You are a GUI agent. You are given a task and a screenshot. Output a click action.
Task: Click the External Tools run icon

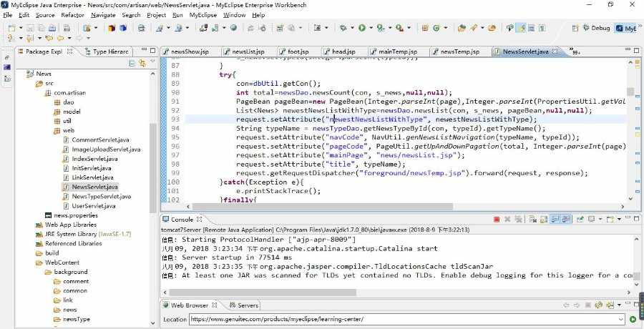(399, 29)
